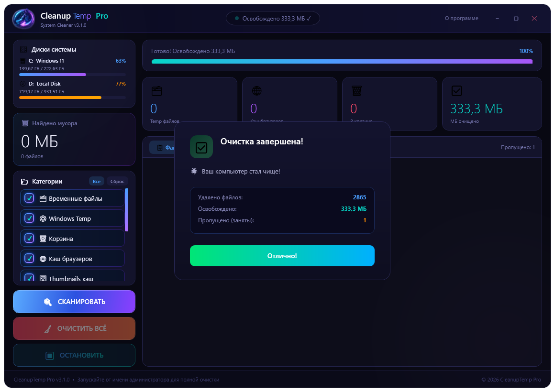Click the 77% usage label for D:
The width and height of the screenshot is (555, 392).
[121, 84]
